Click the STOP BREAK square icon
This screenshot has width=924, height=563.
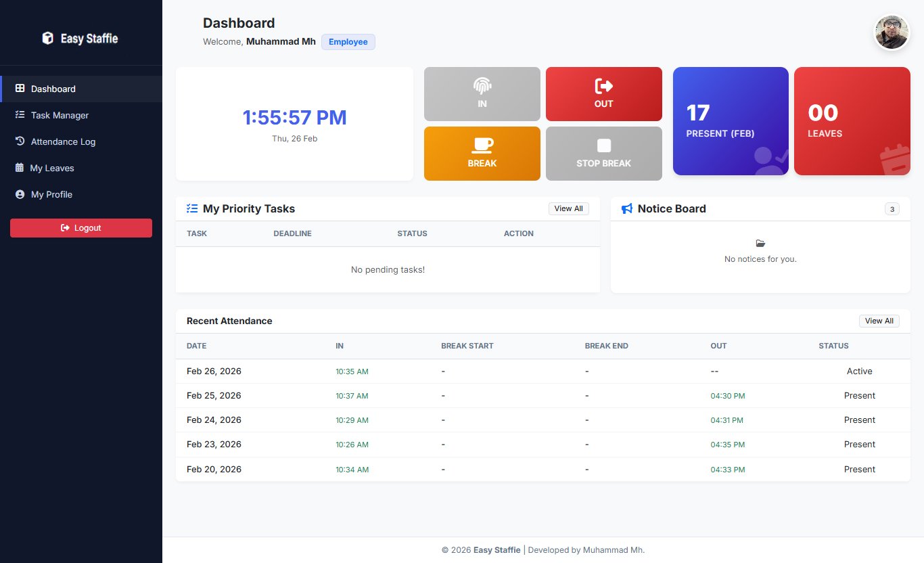click(604, 145)
